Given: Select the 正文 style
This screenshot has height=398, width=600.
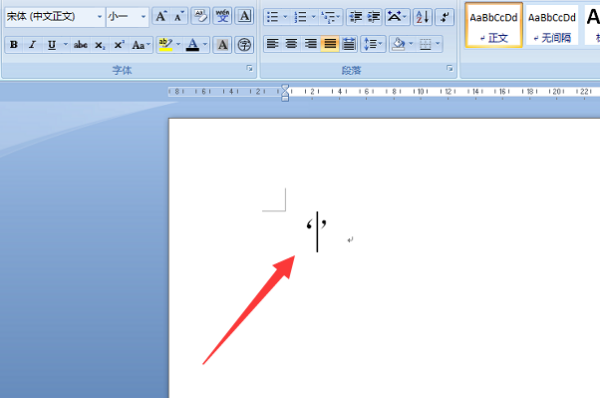Looking at the screenshot, I should pos(494,25).
